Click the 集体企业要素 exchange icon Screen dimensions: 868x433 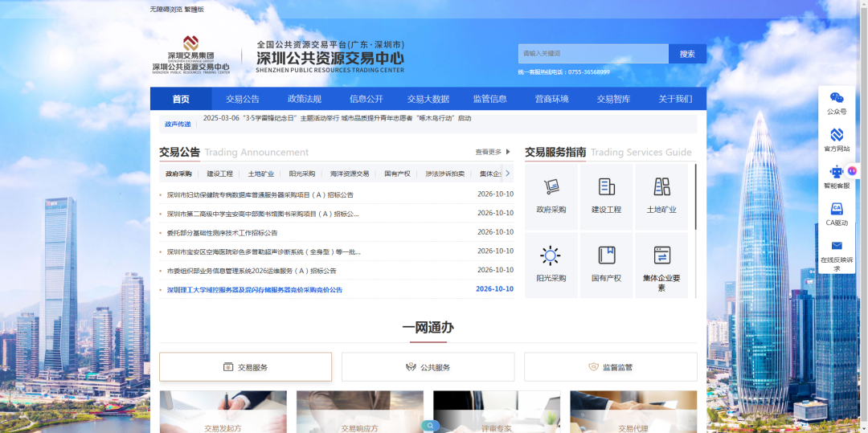661,255
